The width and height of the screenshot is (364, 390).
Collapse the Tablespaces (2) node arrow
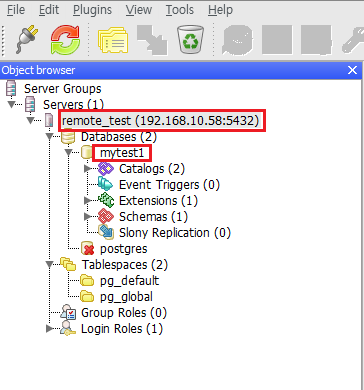coord(50,265)
